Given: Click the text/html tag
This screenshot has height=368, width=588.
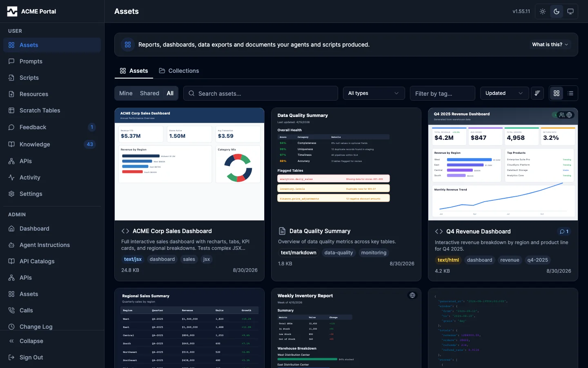Looking at the screenshot, I should point(448,260).
